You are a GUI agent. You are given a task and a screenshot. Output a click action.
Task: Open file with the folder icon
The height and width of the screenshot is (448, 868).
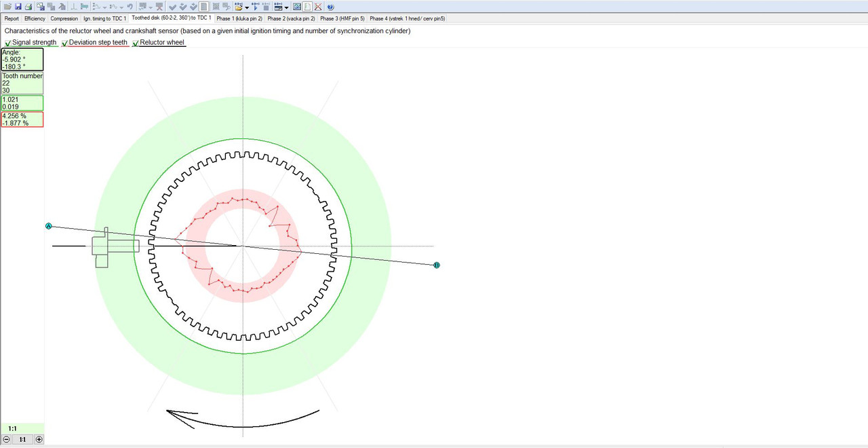[7, 6]
